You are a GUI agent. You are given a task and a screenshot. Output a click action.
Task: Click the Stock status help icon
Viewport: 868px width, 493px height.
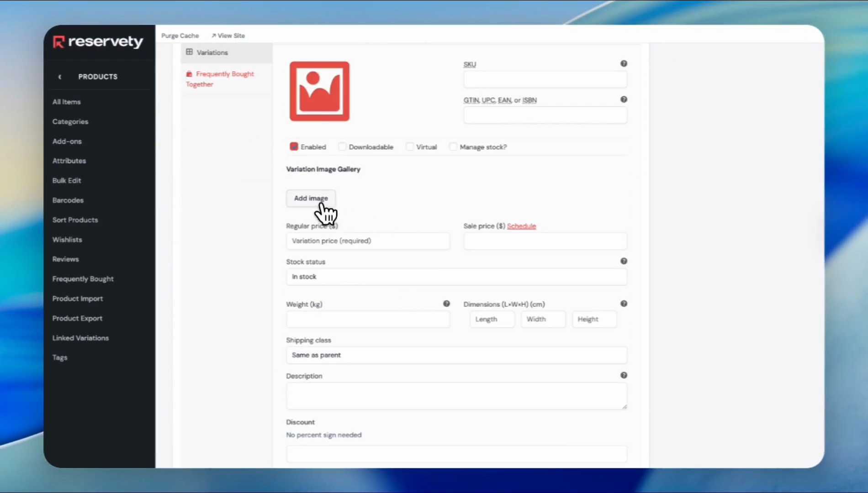click(x=624, y=261)
